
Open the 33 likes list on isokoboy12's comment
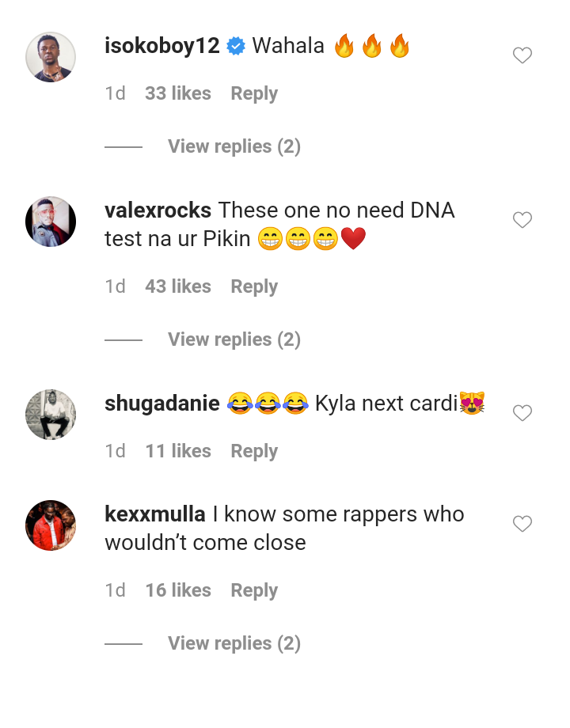[177, 93]
